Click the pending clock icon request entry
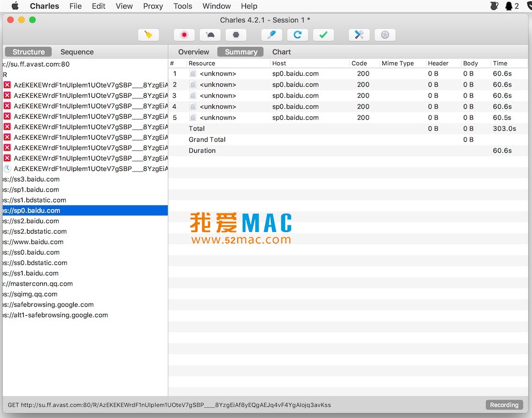This screenshot has width=532, height=418. (85, 169)
